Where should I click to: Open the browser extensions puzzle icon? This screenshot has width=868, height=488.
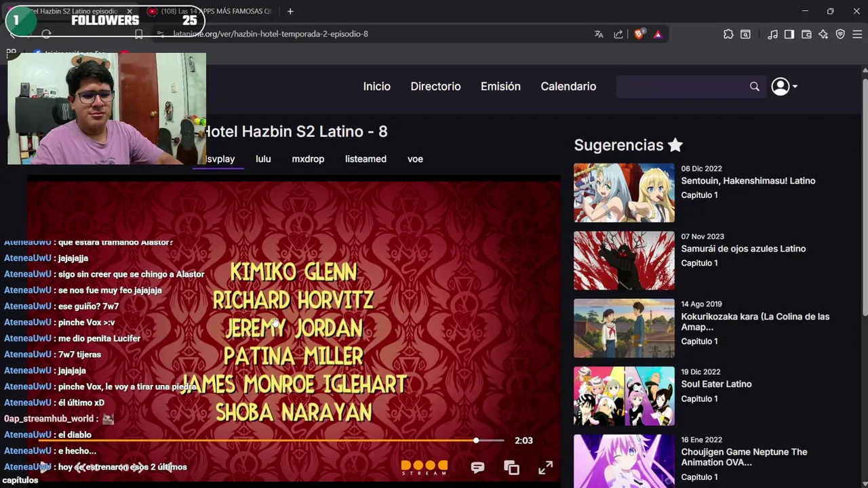click(x=728, y=34)
